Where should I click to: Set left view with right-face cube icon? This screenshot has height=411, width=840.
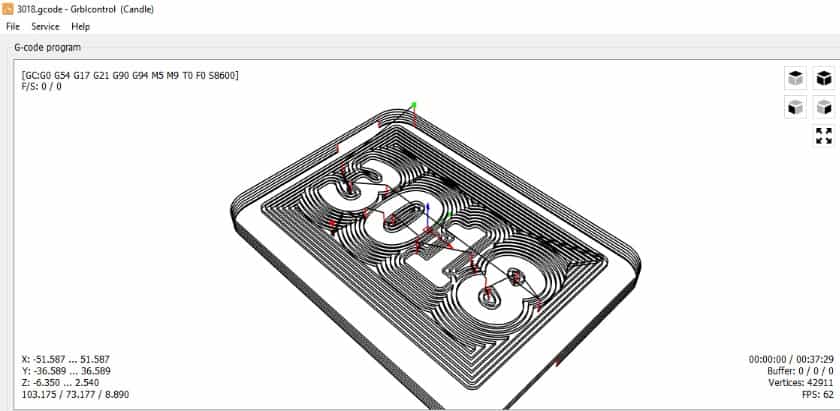click(823, 107)
